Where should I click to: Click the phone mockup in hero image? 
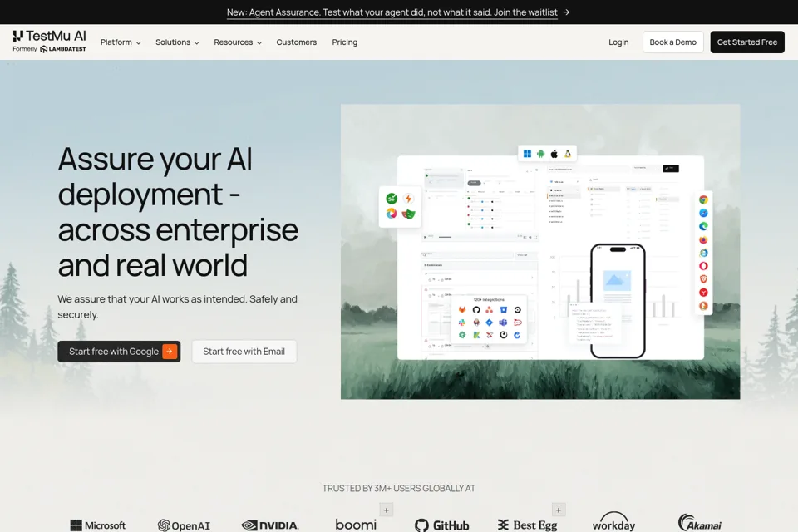point(618,301)
